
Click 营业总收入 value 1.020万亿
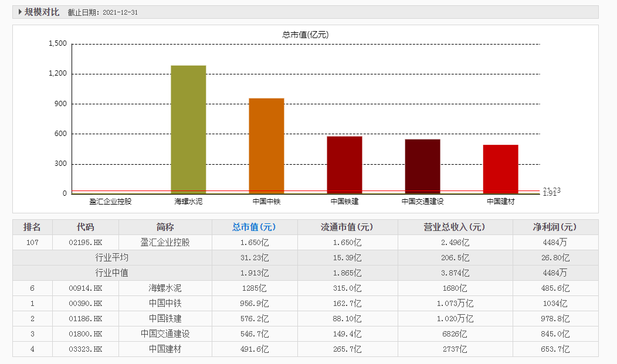[x=455, y=319]
